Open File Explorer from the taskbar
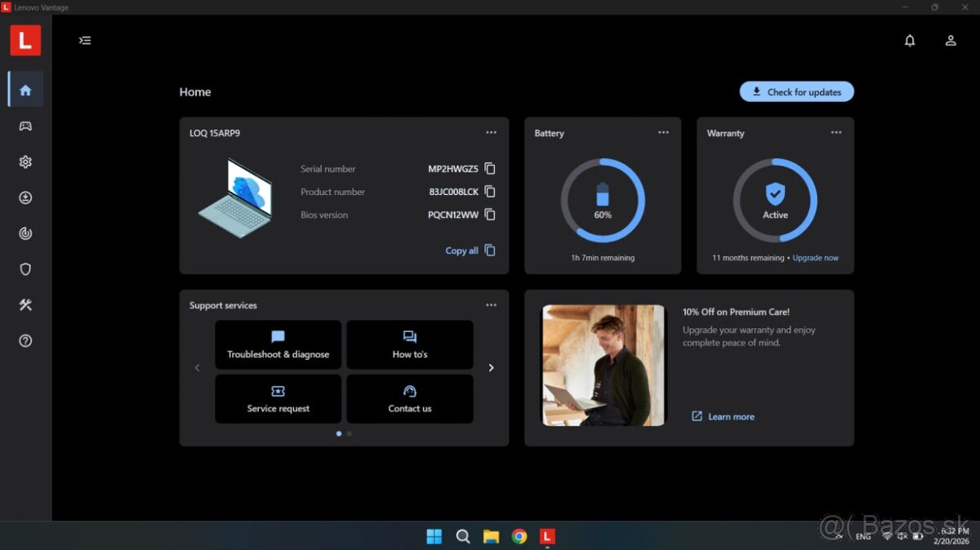This screenshot has height=550, width=980. pyautogui.click(x=491, y=536)
